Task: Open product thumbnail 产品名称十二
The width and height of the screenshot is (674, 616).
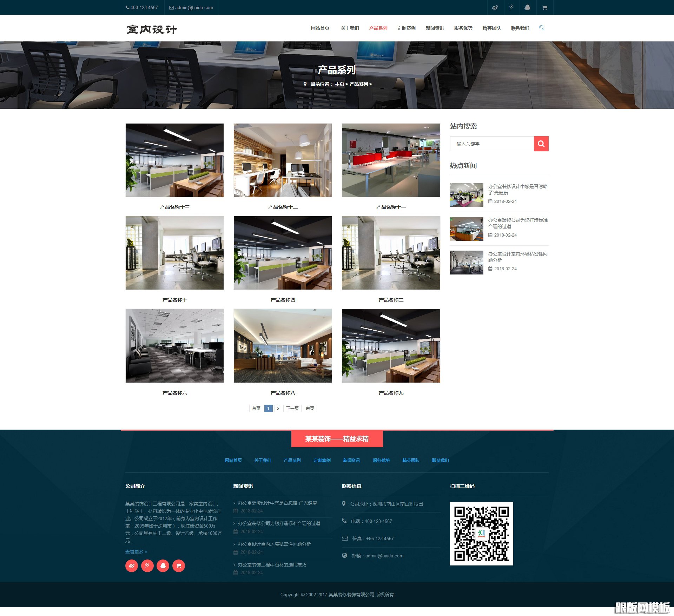Action: [283, 160]
